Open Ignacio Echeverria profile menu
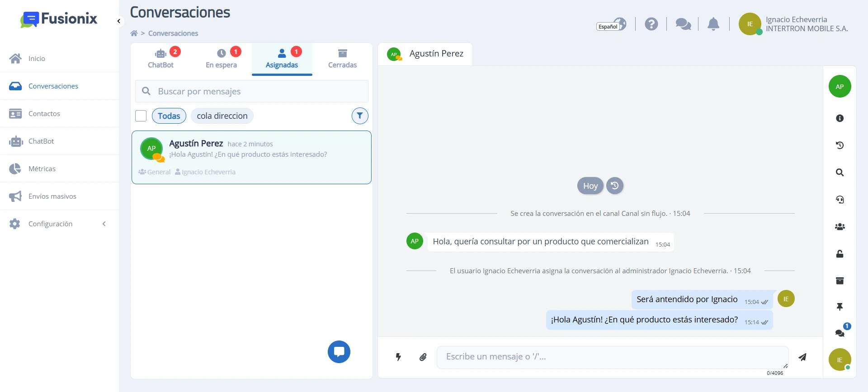This screenshot has width=868, height=392. click(793, 24)
